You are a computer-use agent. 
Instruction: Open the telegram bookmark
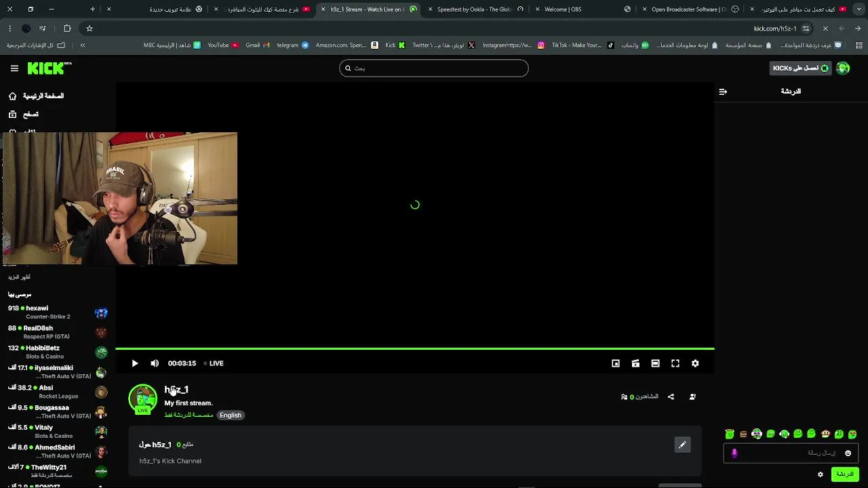pos(292,45)
